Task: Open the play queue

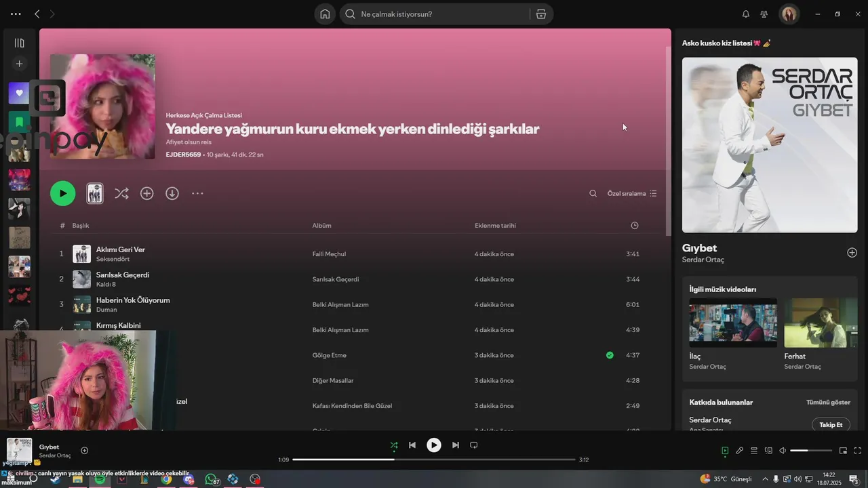Action: pos(754,450)
